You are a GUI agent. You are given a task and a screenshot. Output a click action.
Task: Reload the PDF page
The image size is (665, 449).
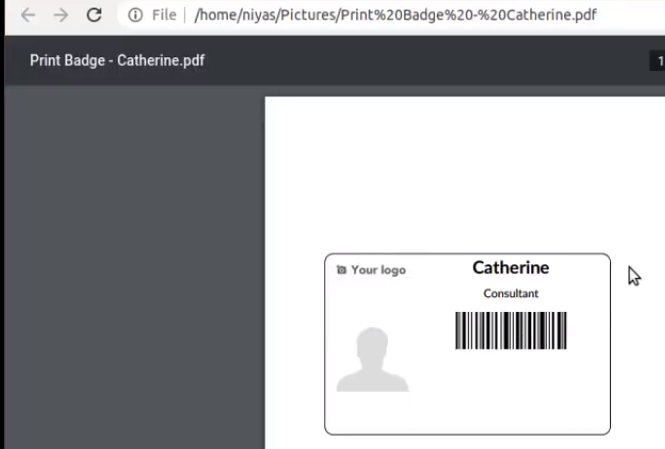[94, 15]
